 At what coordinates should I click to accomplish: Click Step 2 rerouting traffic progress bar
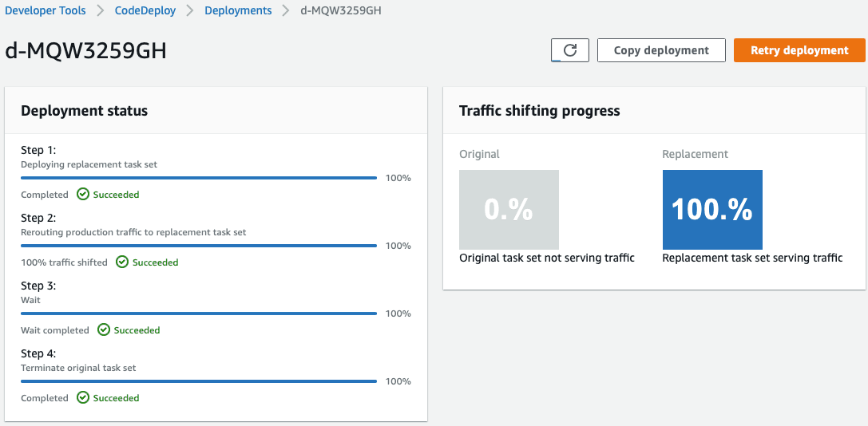tap(199, 246)
